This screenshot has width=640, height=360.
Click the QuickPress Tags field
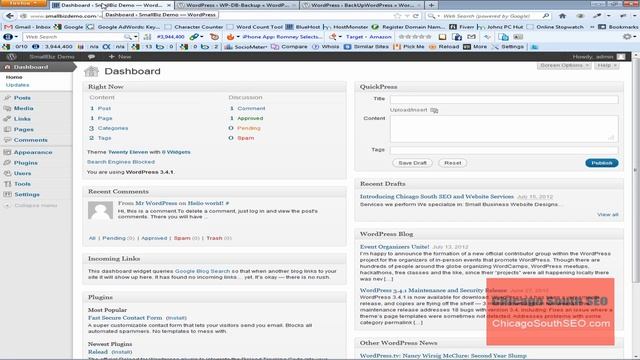click(x=504, y=150)
